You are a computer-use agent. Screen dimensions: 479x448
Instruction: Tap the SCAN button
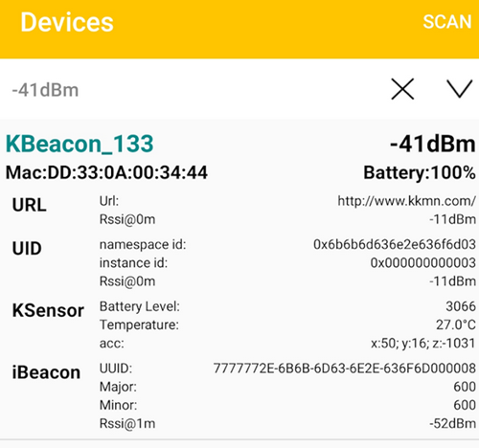click(447, 22)
